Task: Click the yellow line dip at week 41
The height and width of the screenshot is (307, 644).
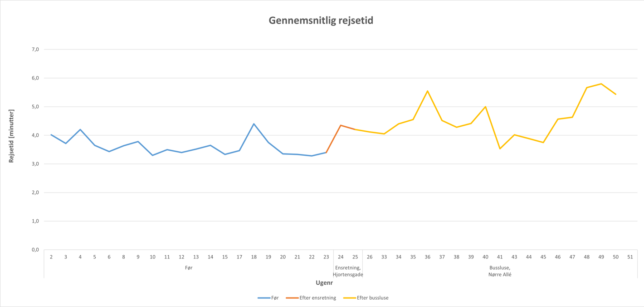Action: click(x=500, y=149)
